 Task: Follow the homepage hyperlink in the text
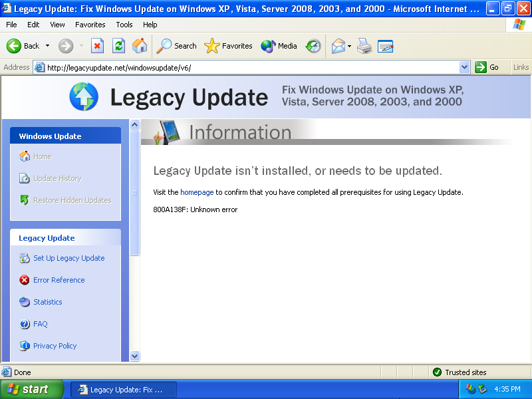pos(197,192)
